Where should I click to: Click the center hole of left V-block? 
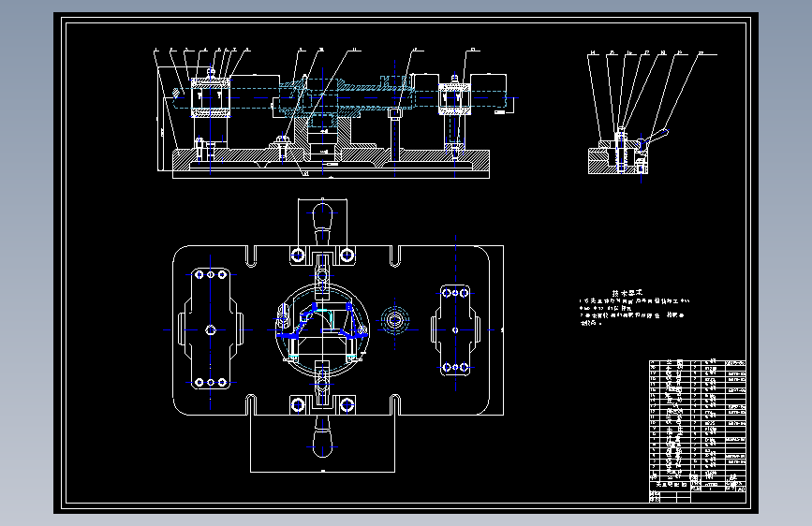[x=211, y=329]
